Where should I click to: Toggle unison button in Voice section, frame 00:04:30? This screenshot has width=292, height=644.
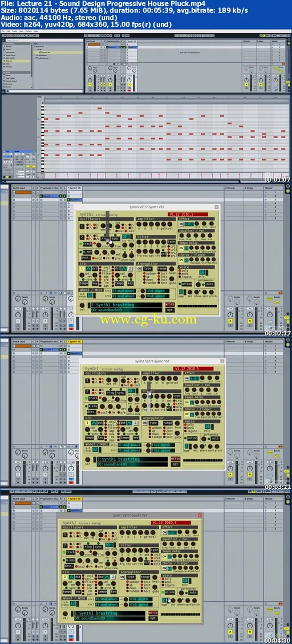click(169, 592)
